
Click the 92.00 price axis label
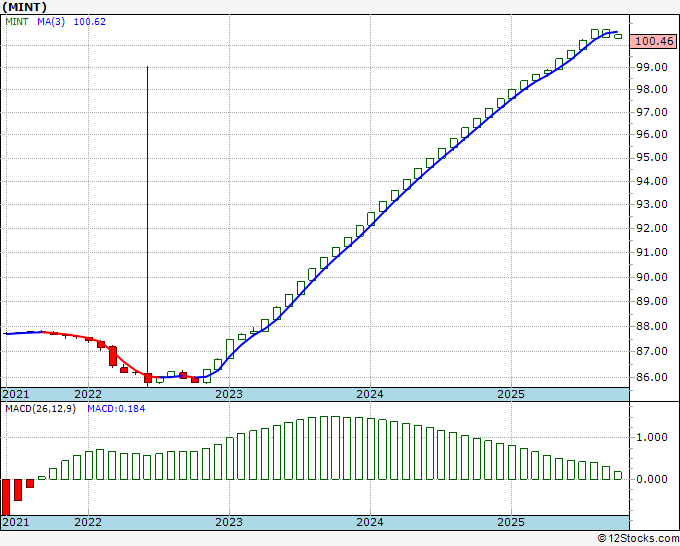(x=651, y=228)
